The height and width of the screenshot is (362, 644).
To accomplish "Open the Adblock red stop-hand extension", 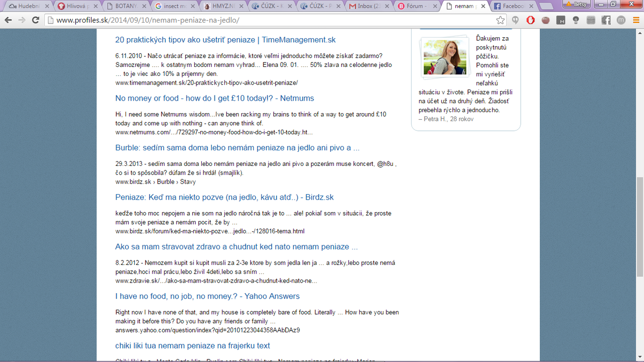I will coord(530,20).
